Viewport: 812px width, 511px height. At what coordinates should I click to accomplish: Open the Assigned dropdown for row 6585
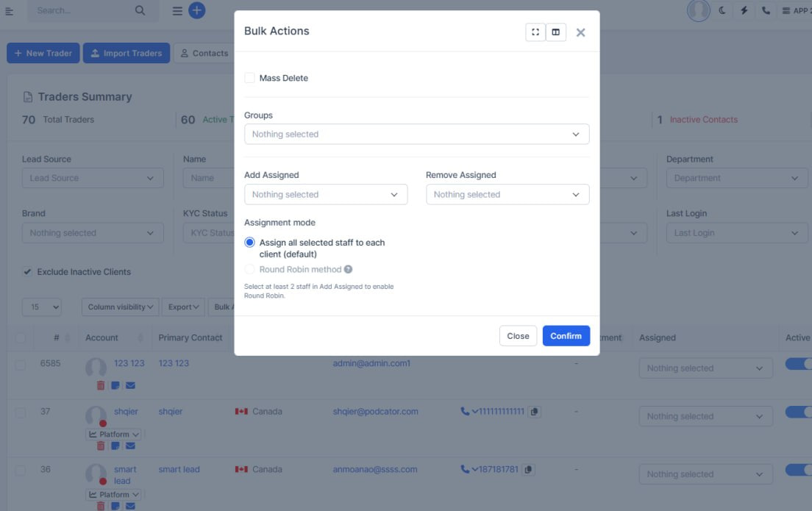[x=706, y=368]
